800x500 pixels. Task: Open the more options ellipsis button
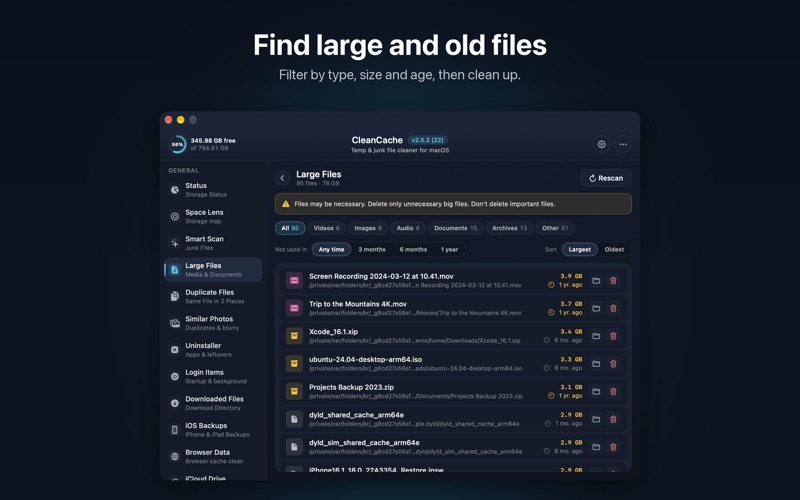pos(623,144)
